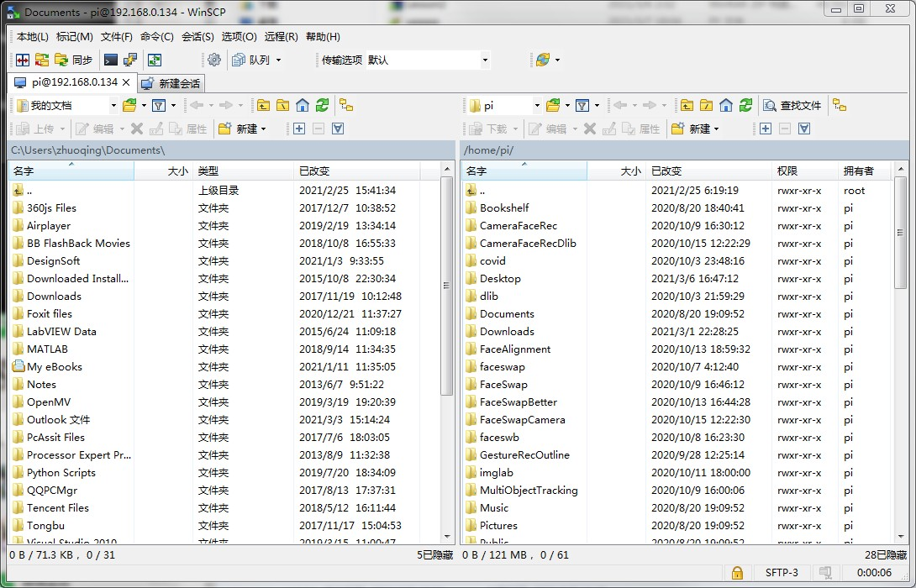Open the 传输选项 默认 preset dropdown

coord(429,60)
